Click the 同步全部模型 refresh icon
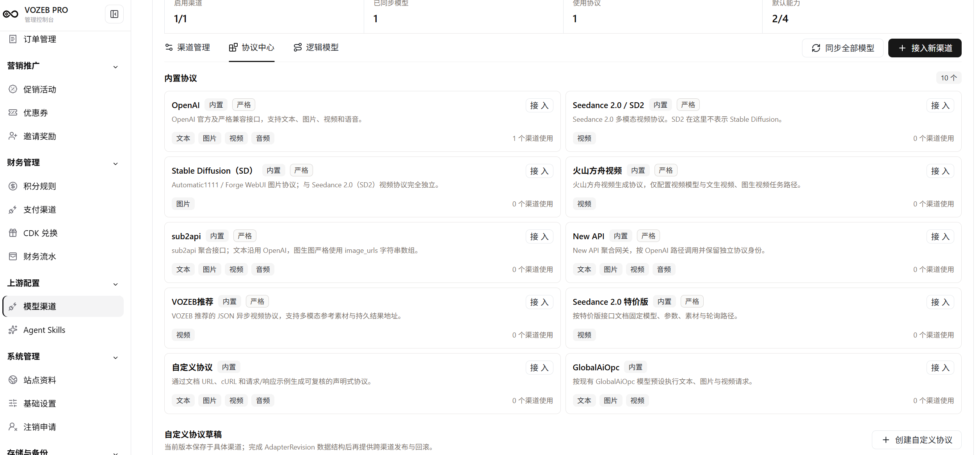 (x=816, y=48)
